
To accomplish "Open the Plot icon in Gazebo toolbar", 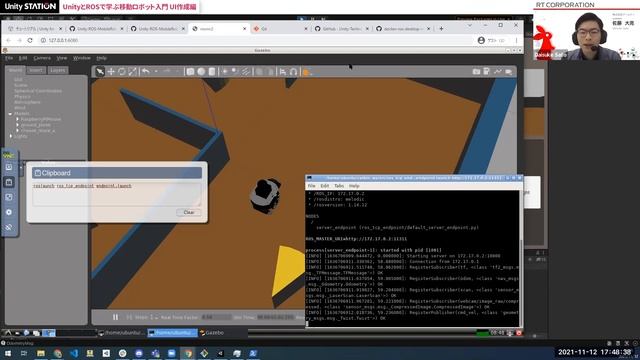I will click(498, 71).
